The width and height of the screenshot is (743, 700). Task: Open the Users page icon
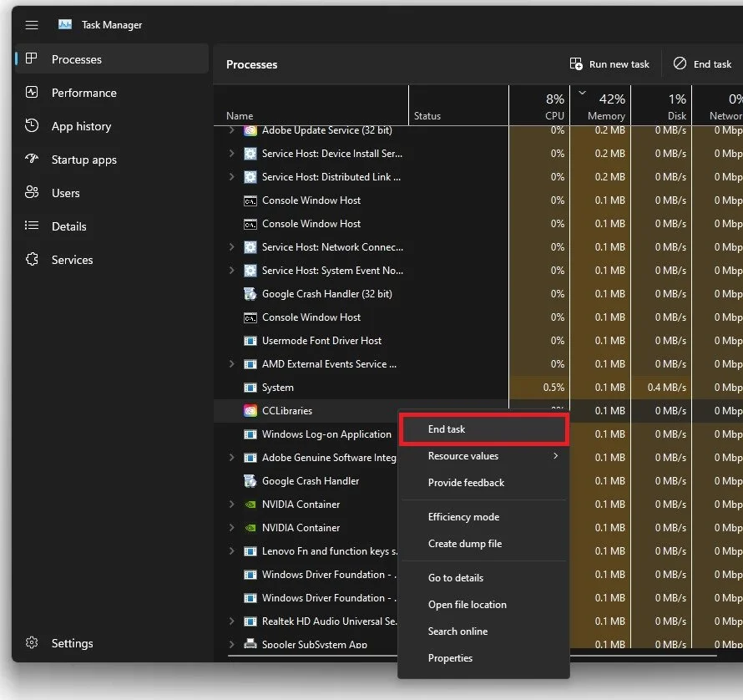tap(32, 193)
